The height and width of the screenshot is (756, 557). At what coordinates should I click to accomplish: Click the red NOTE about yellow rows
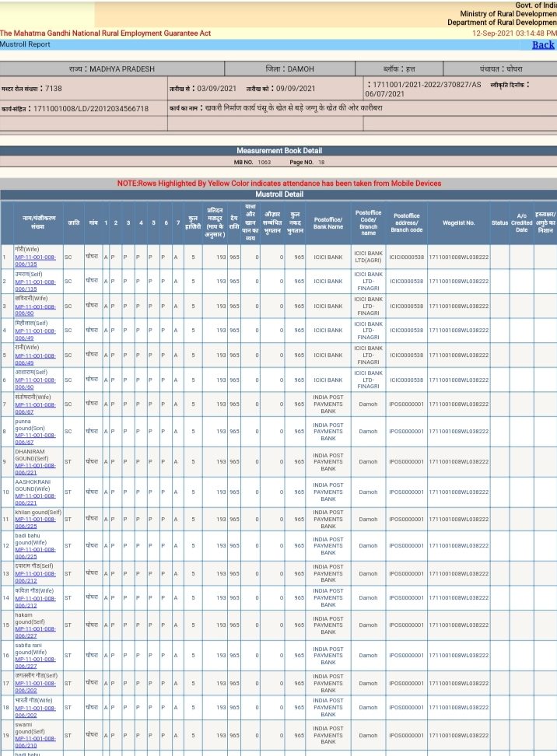pyautogui.click(x=279, y=184)
